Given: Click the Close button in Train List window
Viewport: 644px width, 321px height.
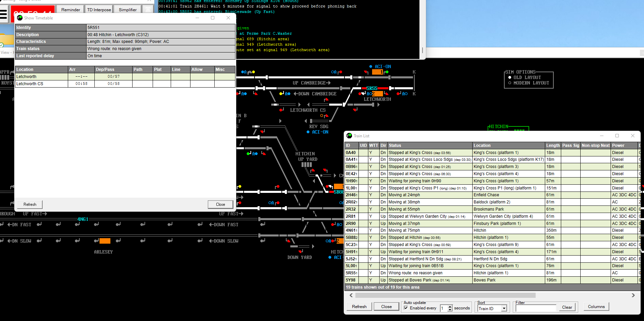Looking at the screenshot, I should pyautogui.click(x=386, y=306).
